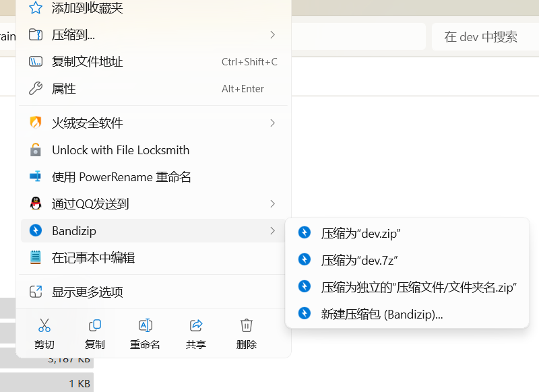Expand the 通过QQ发送到 submenu arrow

(272, 203)
